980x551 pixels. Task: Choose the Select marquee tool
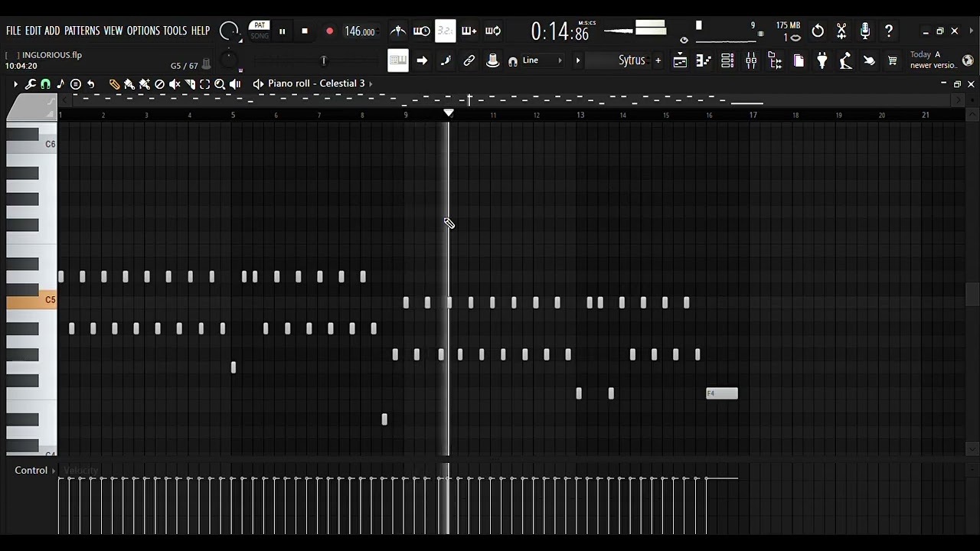click(x=204, y=84)
